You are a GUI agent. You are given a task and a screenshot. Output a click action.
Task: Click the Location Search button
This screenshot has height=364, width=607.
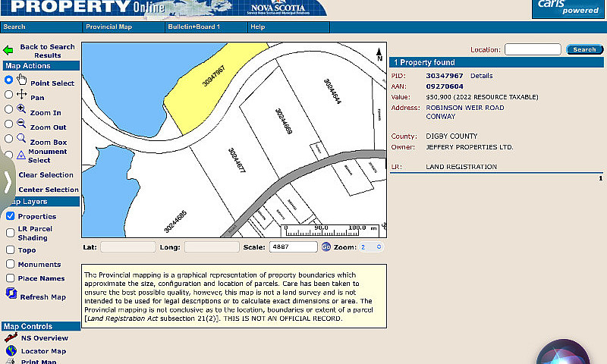click(x=584, y=49)
